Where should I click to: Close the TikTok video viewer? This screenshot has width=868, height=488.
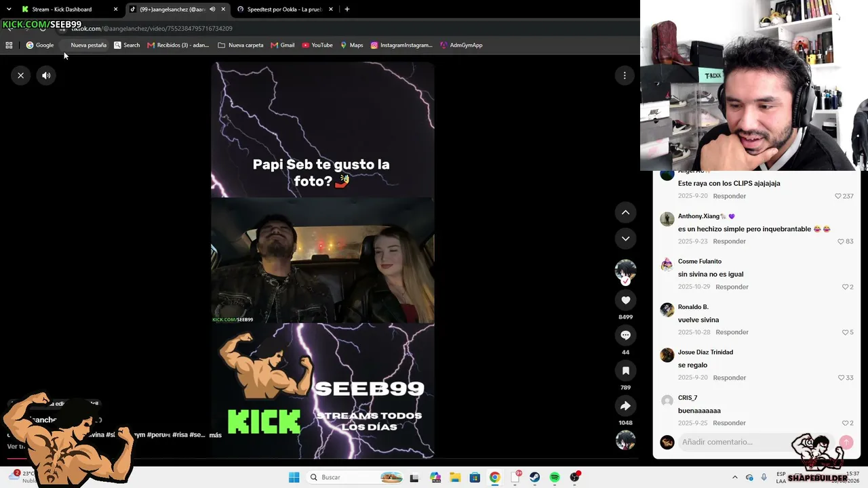[21, 75]
